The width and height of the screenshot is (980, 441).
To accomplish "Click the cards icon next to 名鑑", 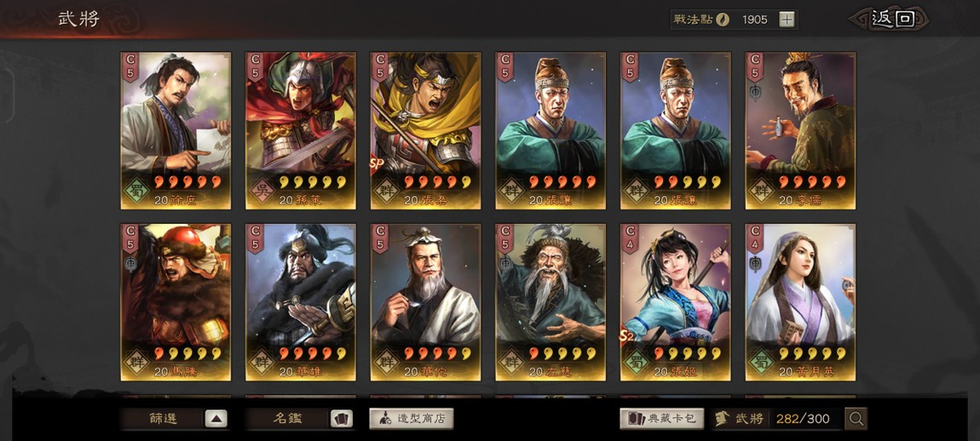I will pyautogui.click(x=341, y=419).
